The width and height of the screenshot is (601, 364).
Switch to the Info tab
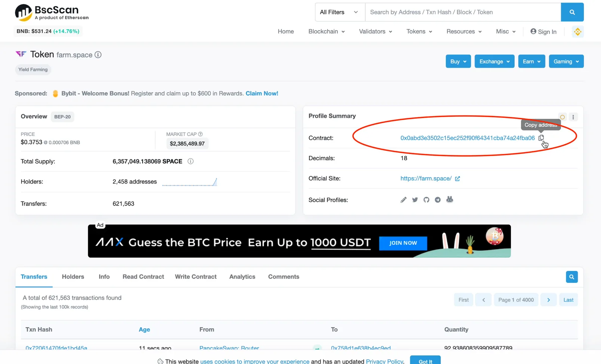pyautogui.click(x=104, y=277)
